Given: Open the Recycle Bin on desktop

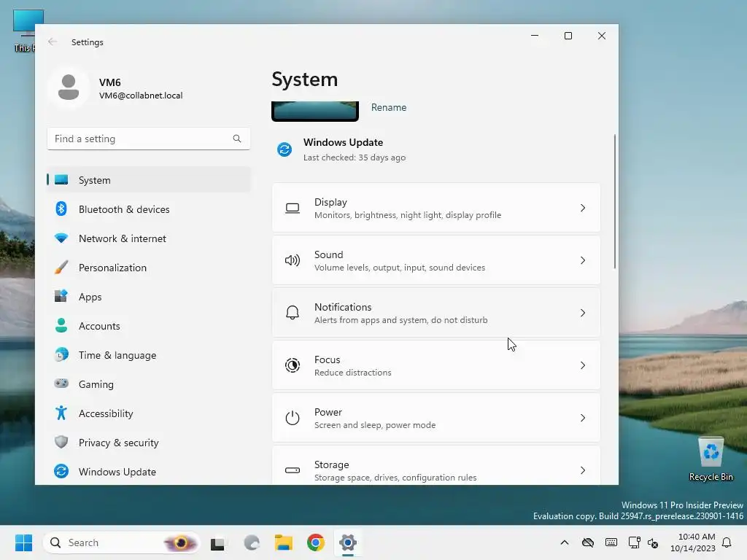Looking at the screenshot, I should [711, 459].
